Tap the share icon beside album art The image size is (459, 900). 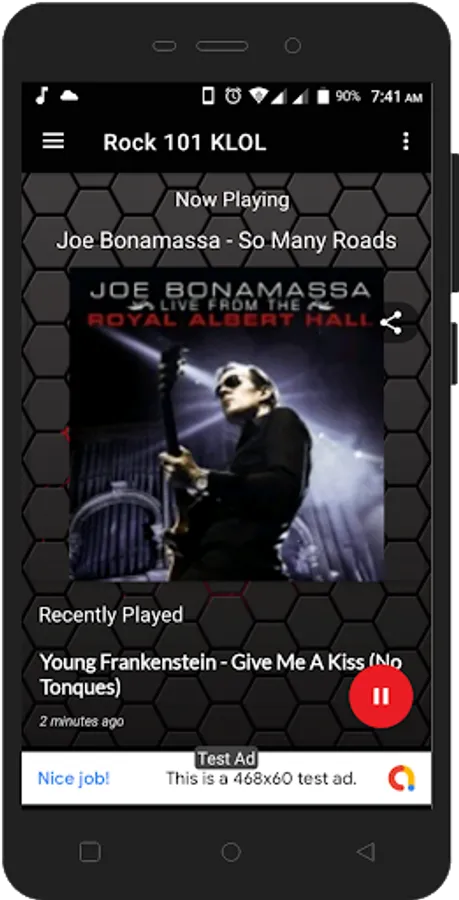391,323
